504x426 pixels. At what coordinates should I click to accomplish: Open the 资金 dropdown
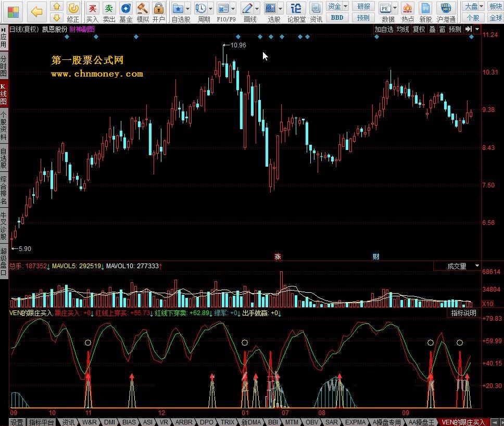pos(337,6)
